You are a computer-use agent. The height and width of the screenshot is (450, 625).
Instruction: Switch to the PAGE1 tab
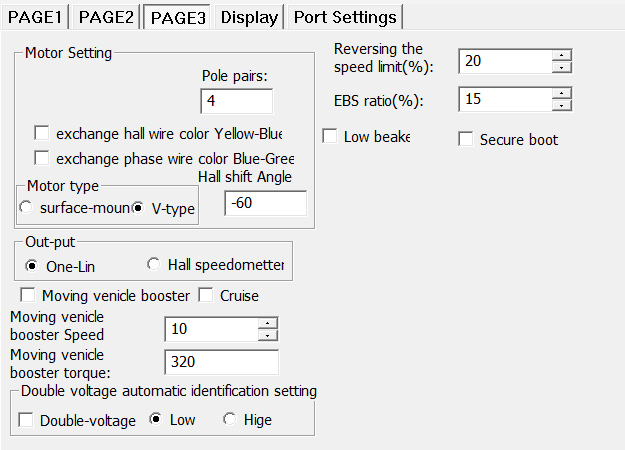(35, 17)
